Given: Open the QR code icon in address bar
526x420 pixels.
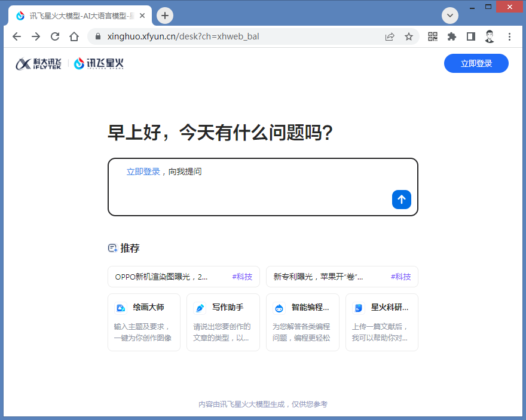Looking at the screenshot, I should [433, 36].
